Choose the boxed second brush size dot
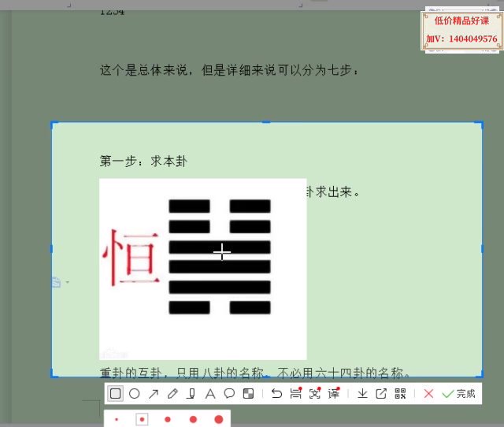The height and width of the screenshot is (427, 504). (142, 420)
